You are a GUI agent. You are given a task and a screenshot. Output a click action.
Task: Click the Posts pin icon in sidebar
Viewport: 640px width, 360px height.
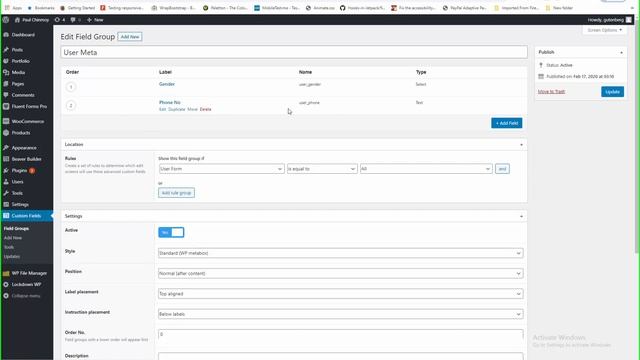6,49
